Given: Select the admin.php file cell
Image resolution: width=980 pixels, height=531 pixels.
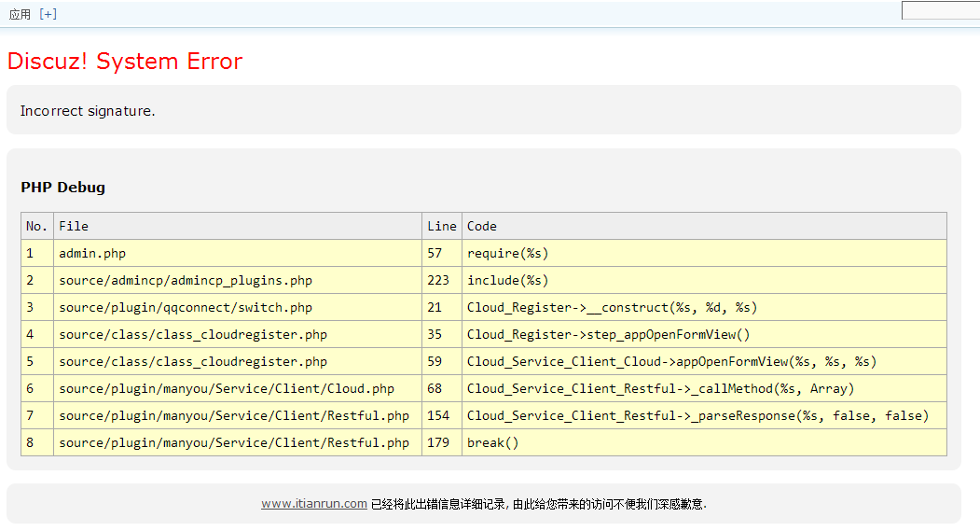Looking at the screenshot, I should point(238,253).
